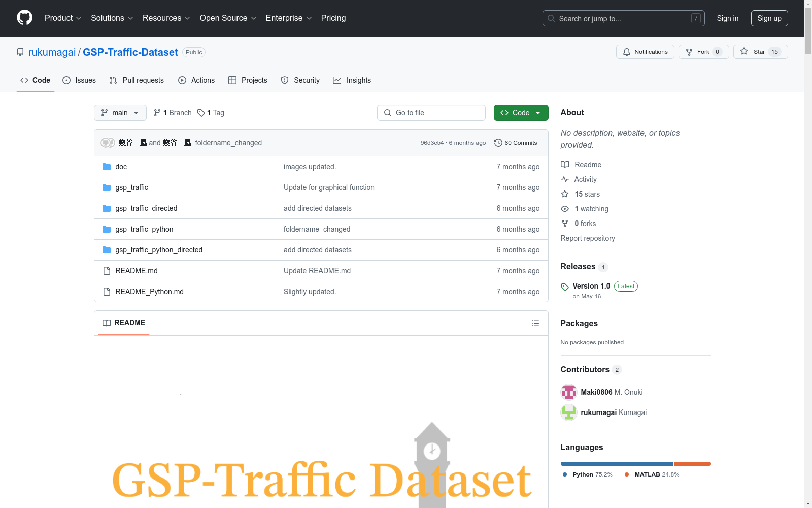
Task: Click the rukumagai contributor avatar
Action: pos(569,412)
